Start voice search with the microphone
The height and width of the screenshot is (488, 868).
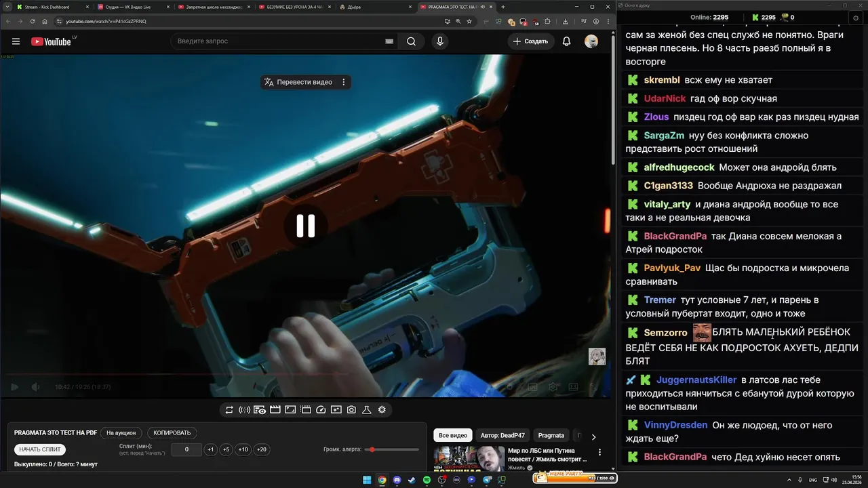pos(440,41)
